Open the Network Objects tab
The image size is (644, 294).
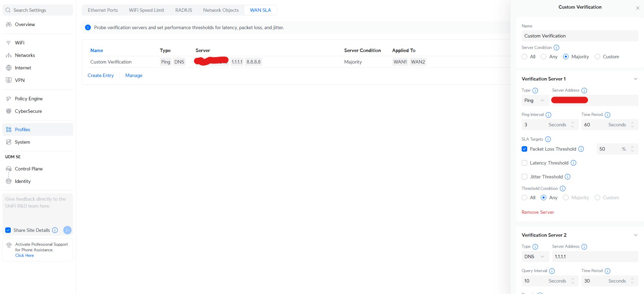click(x=221, y=10)
